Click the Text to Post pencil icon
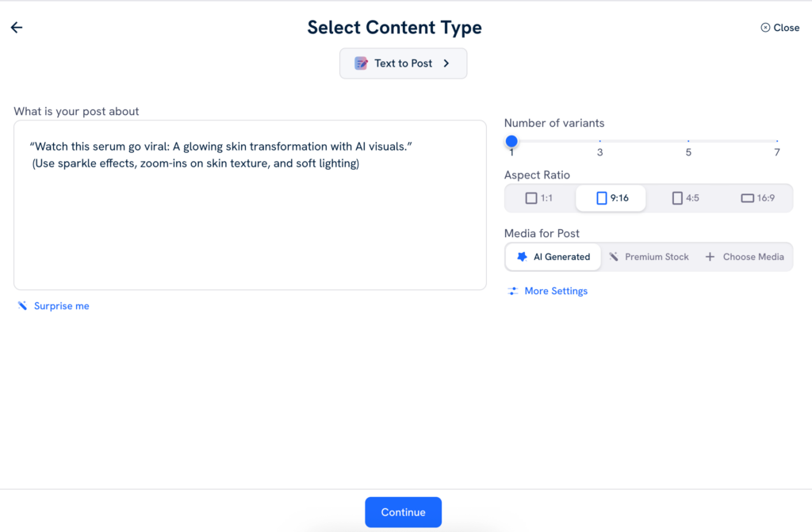Screen dimensions: 812x532 pyautogui.click(x=361, y=63)
